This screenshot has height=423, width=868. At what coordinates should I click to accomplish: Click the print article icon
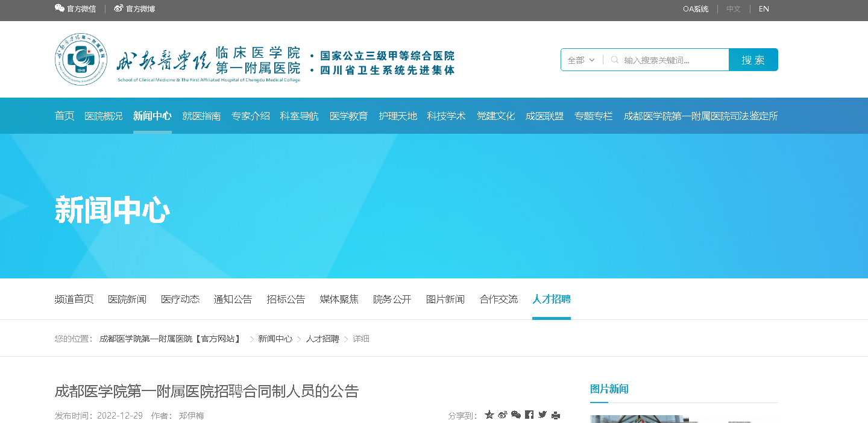556,415
